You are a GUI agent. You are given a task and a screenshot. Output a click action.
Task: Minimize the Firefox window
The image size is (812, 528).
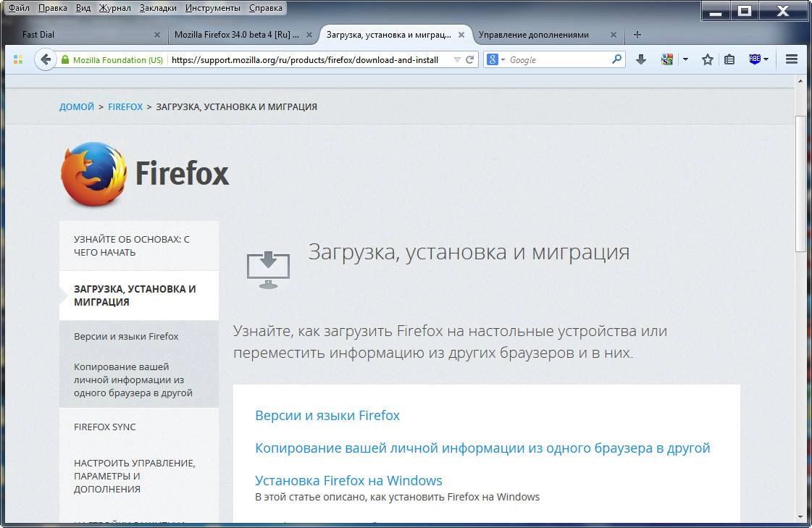pos(716,11)
